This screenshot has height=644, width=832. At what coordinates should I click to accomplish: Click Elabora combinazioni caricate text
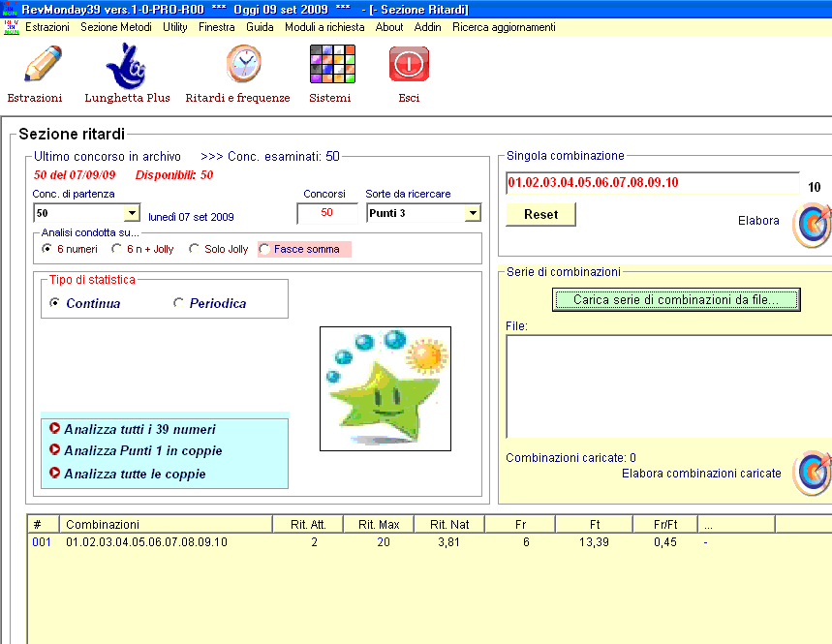[701, 474]
